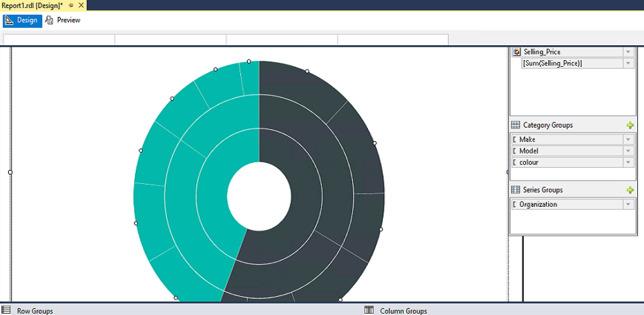Viewport: 644px width, 315px height.
Task: Pin the Report1.rdl tab
Action: click(x=71, y=5)
